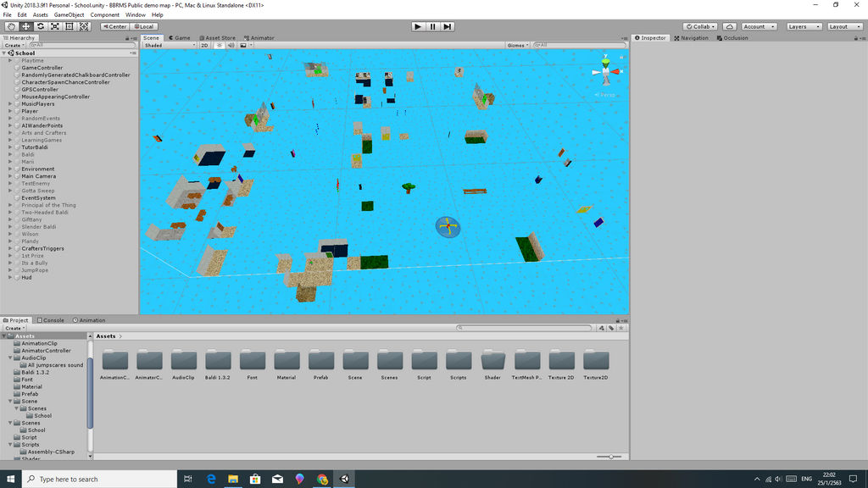The image size is (868, 488).
Task: Switch to the Console tab
Action: click(x=50, y=320)
